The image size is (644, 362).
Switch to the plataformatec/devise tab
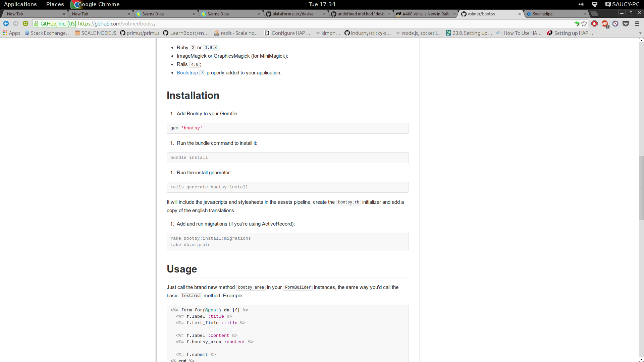[292, 14]
